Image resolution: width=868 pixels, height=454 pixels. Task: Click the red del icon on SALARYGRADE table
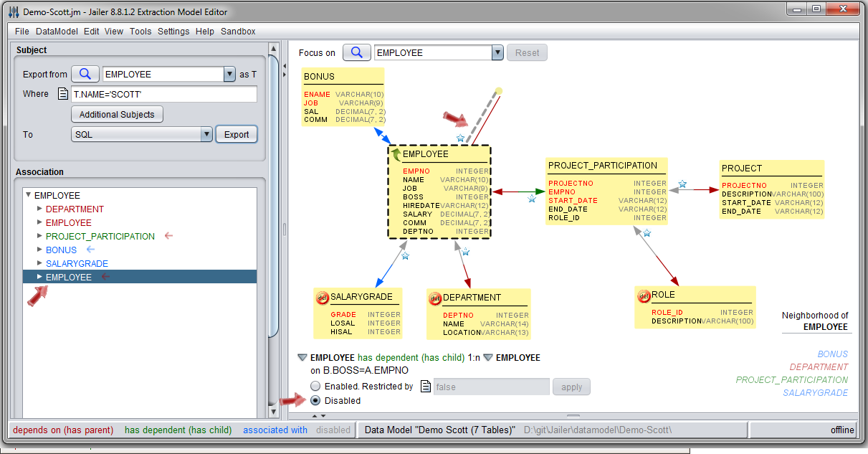pos(322,297)
